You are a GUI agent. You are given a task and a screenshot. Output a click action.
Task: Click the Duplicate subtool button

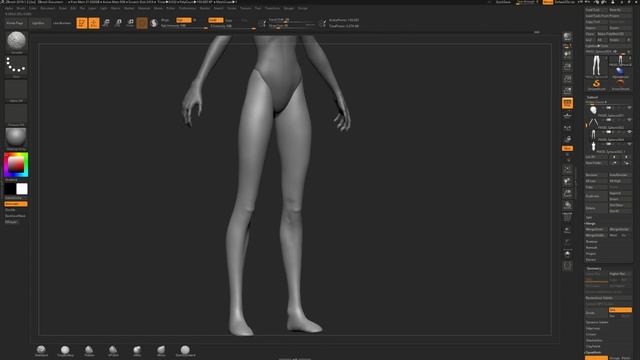click(596, 196)
